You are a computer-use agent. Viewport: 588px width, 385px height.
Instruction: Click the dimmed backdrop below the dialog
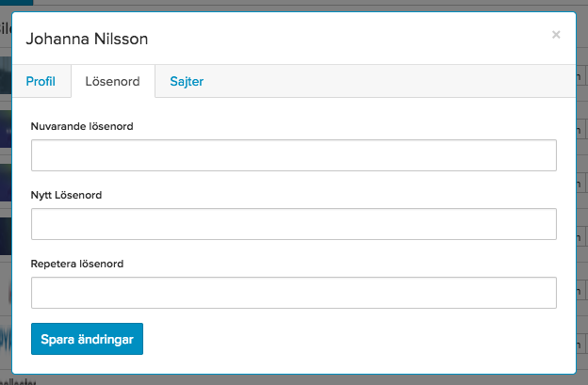[x=300, y=380]
